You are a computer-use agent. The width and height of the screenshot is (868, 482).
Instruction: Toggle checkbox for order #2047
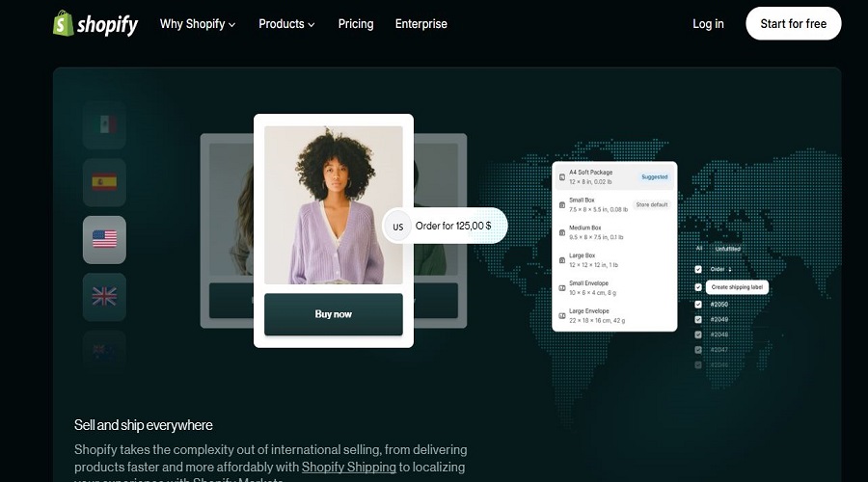(x=698, y=350)
